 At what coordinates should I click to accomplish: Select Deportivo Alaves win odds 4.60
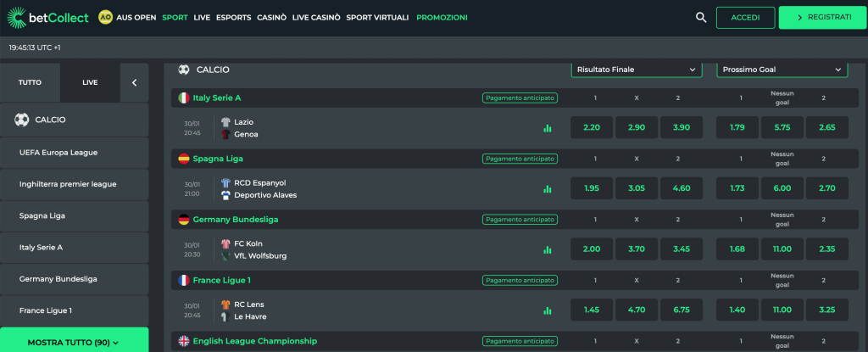click(682, 188)
